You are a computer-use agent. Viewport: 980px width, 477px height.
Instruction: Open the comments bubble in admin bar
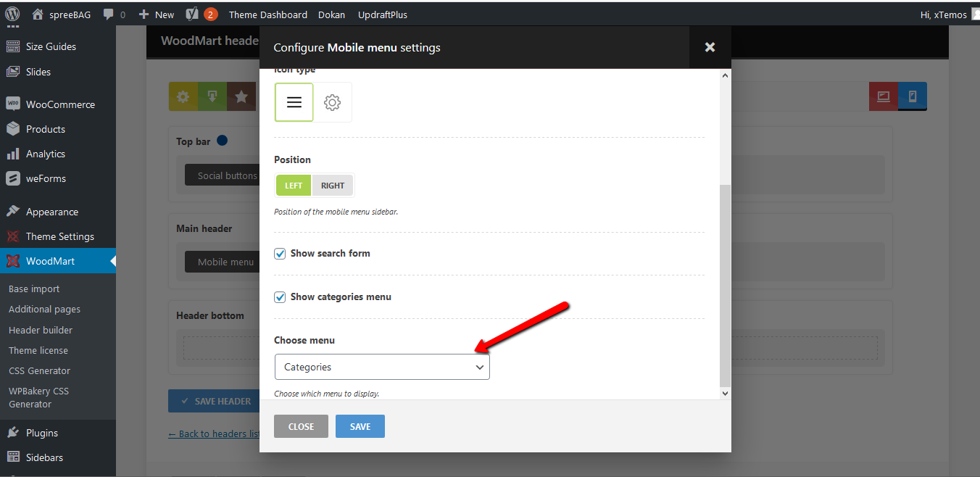[114, 14]
